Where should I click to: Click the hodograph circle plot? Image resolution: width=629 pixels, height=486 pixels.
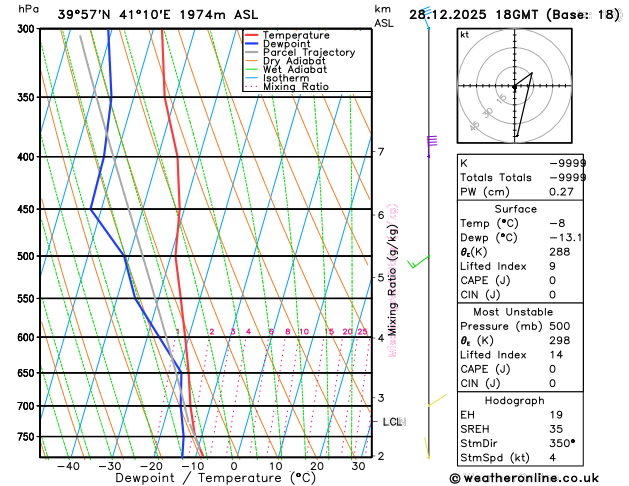[x=514, y=87]
